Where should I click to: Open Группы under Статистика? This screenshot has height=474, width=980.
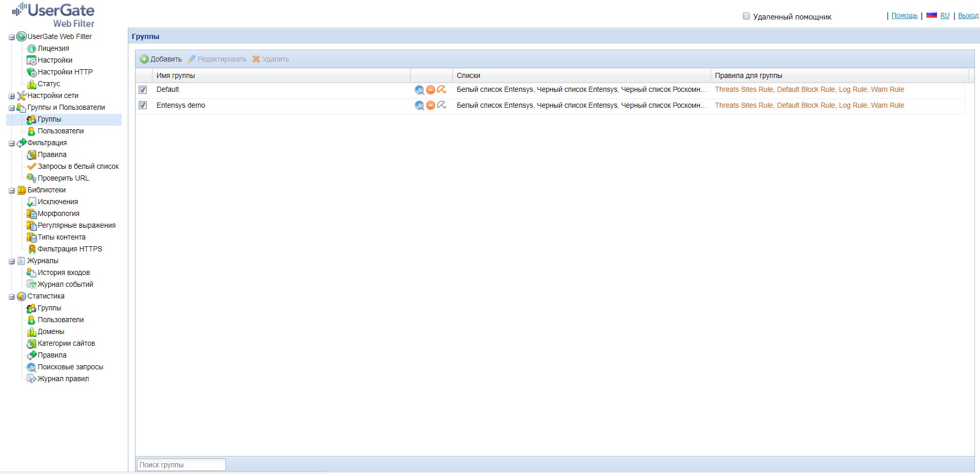[x=49, y=308]
